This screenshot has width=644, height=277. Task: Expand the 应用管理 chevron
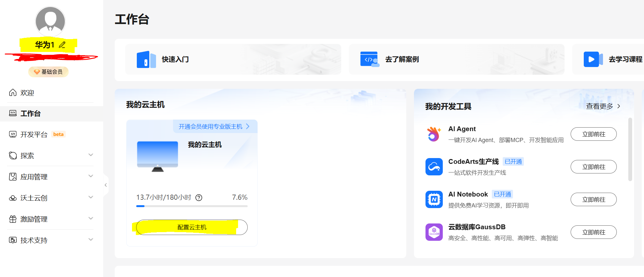pos(91,176)
